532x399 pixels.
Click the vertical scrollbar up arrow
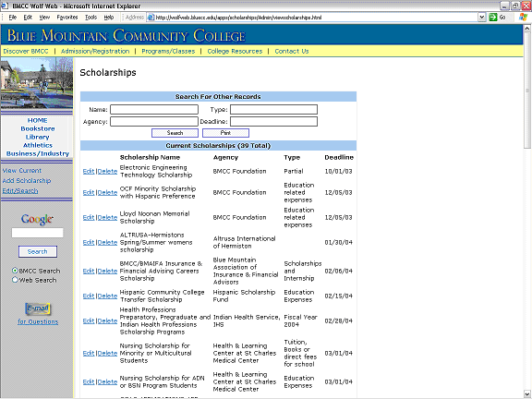click(x=526, y=29)
